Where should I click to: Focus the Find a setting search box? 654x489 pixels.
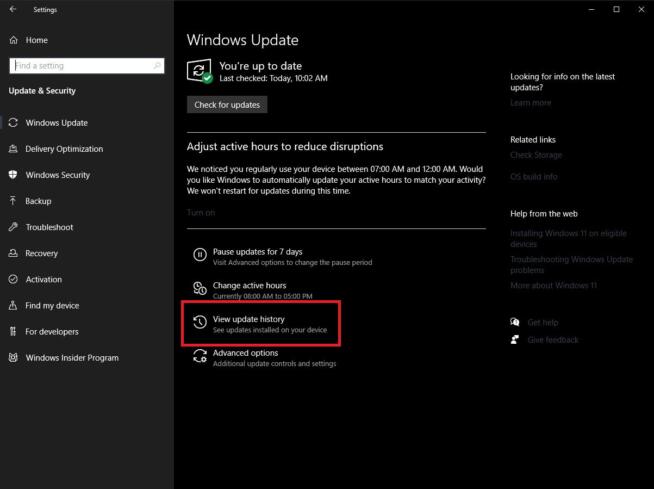pyautogui.click(x=87, y=66)
